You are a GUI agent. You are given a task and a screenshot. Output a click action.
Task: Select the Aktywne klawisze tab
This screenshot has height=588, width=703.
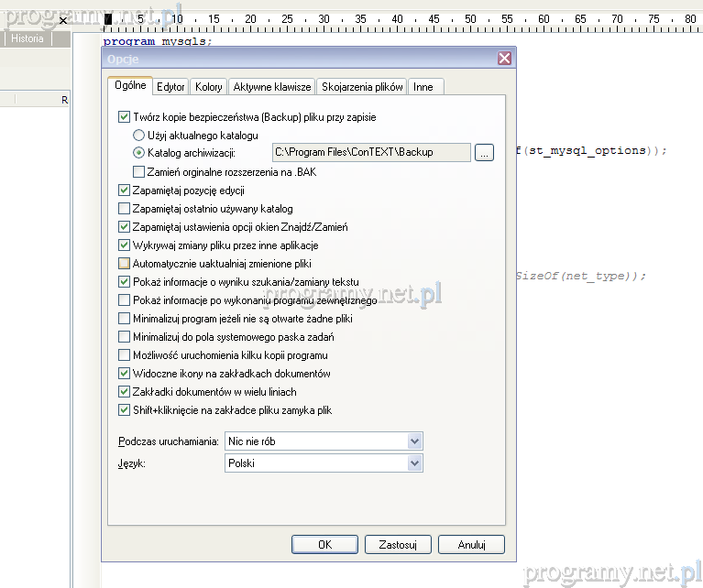click(271, 87)
